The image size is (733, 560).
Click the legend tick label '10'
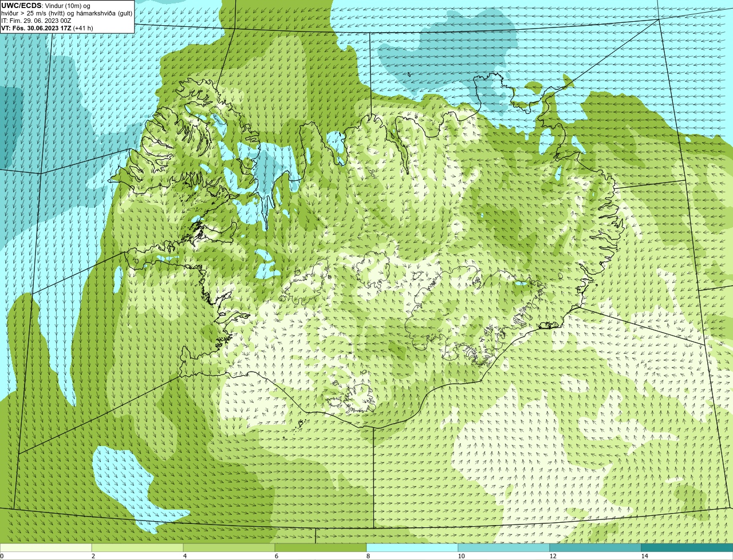tap(461, 556)
